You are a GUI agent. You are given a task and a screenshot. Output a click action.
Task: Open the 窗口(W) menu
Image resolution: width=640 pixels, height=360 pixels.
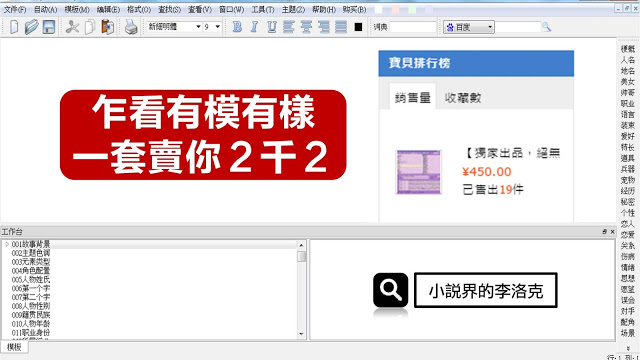click(231, 9)
